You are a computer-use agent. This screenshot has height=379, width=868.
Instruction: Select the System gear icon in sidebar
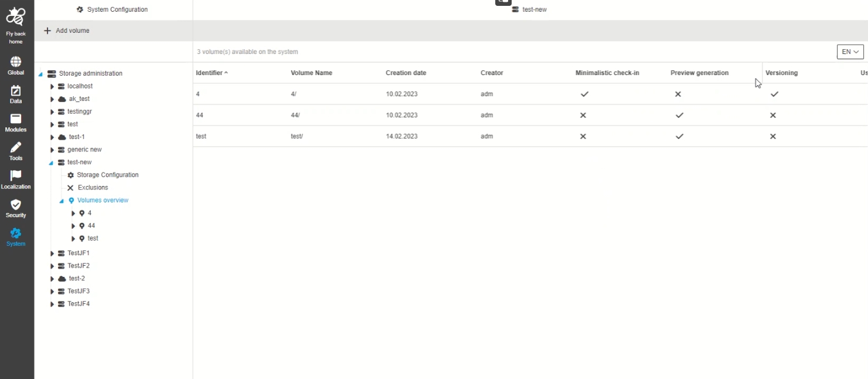16,233
